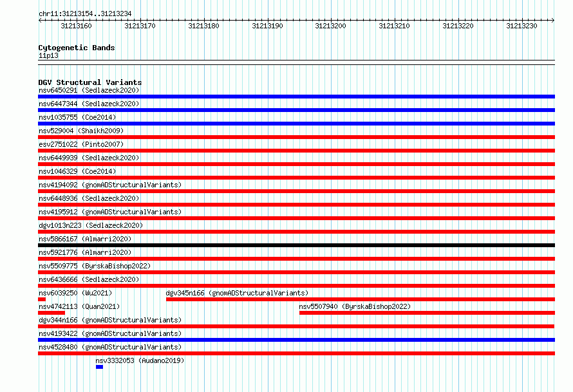Select the red bar under nsv4194092
573x392 pixels.
[x=296, y=191]
